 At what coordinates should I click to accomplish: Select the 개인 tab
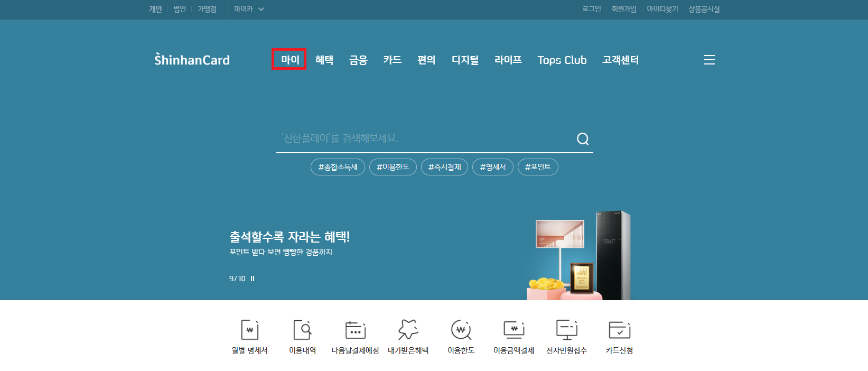[x=155, y=9]
